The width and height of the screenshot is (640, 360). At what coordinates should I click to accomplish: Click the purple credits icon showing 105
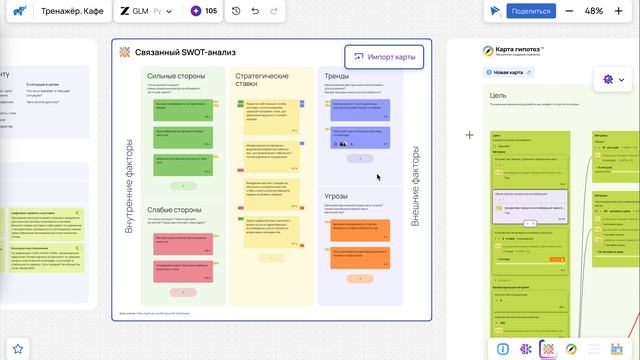196,11
